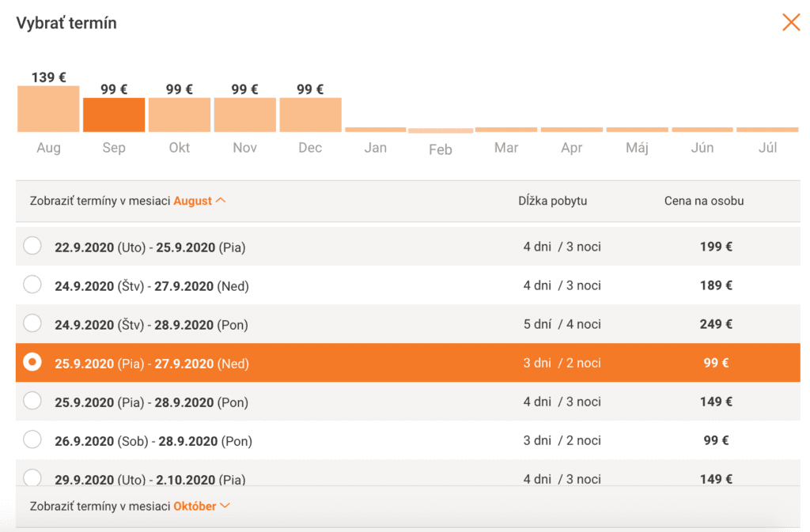
Task: Click the Jan month bar
Action: tap(376, 130)
